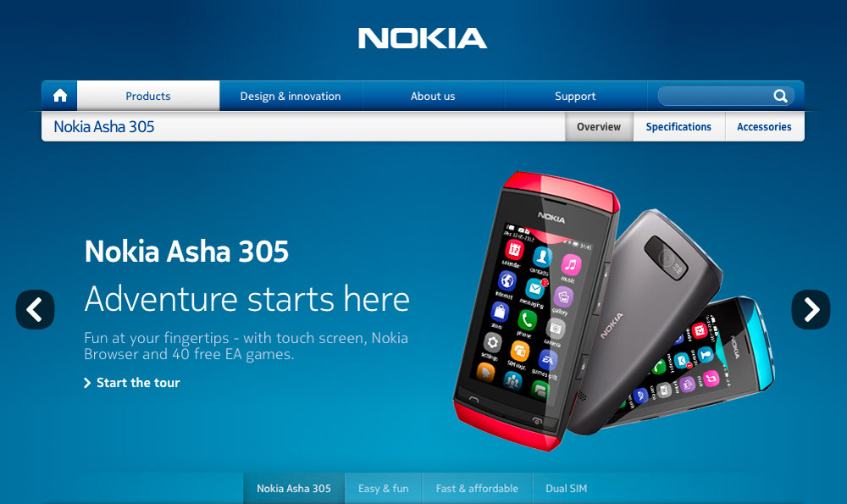Select the Dual SIM slide tab

point(566,489)
